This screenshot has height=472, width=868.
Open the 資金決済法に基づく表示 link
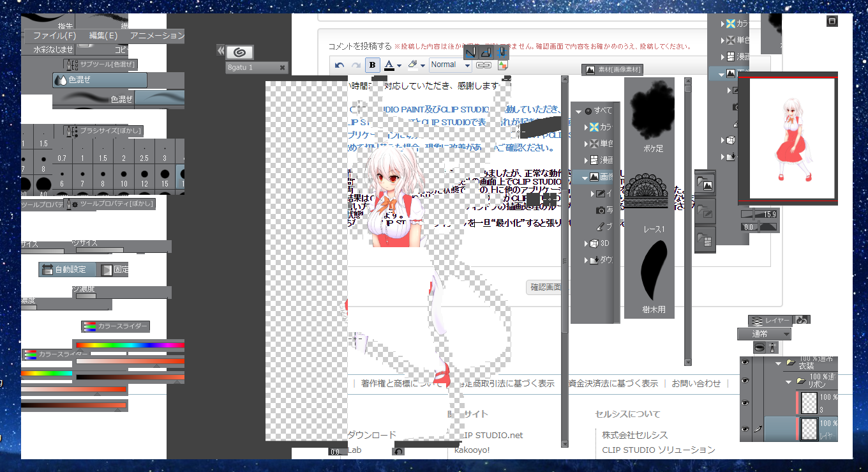point(613,383)
